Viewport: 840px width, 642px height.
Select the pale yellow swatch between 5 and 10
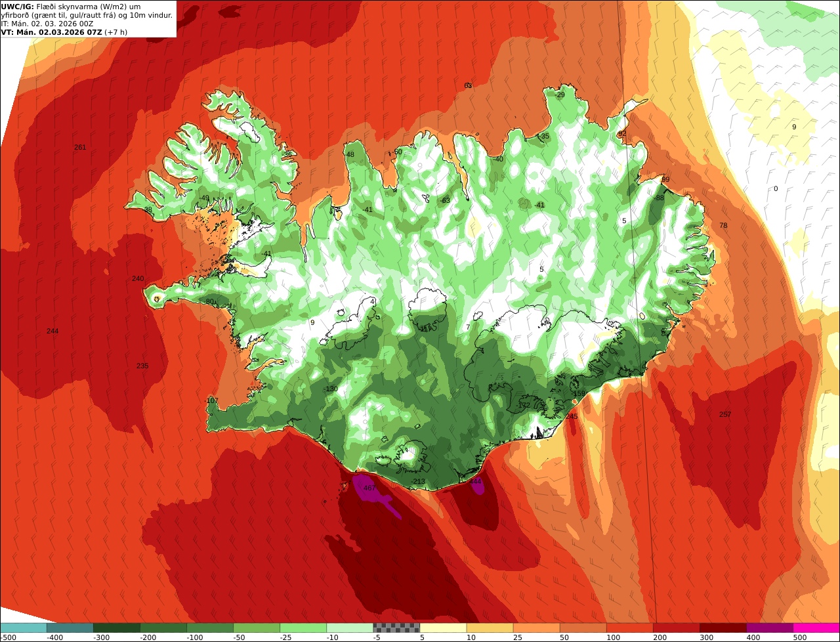pyautogui.click(x=443, y=628)
